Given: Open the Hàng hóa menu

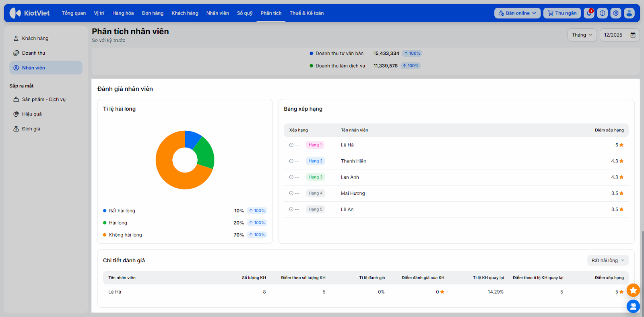Looking at the screenshot, I should (x=123, y=13).
